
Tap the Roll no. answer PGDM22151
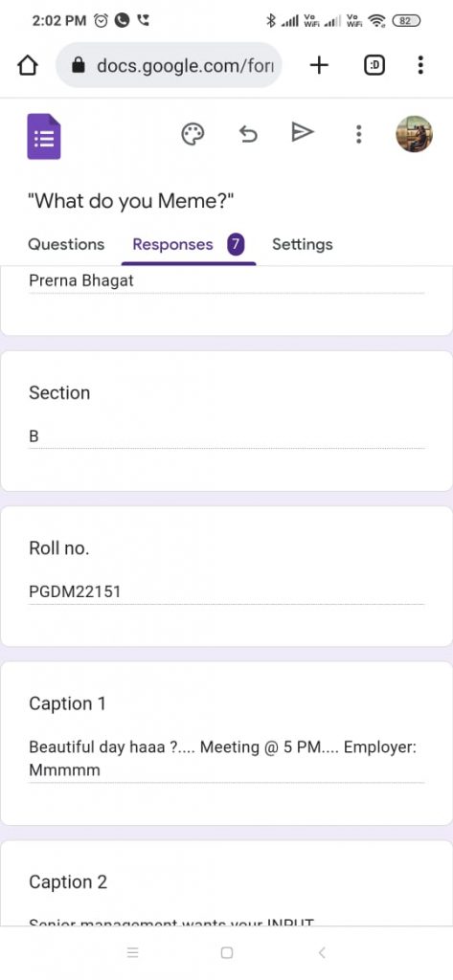click(x=75, y=591)
